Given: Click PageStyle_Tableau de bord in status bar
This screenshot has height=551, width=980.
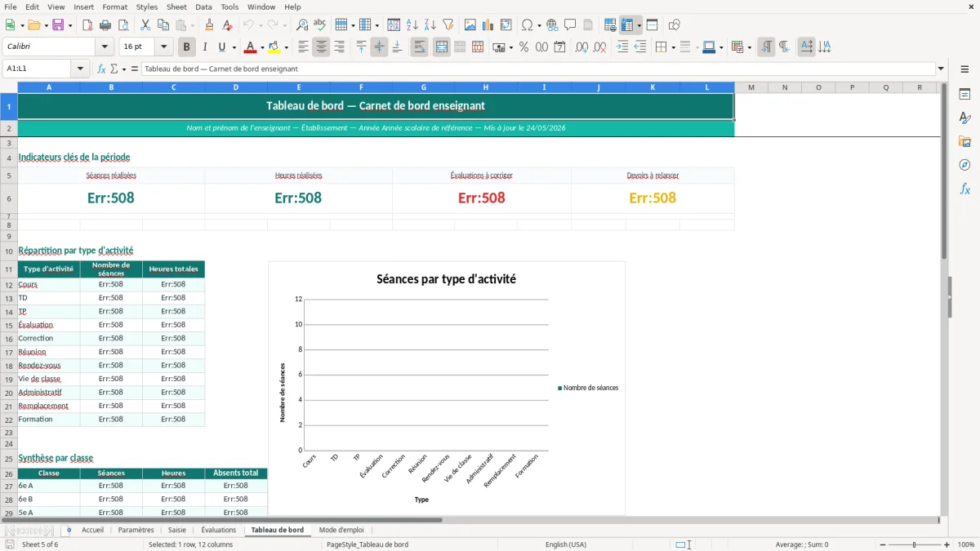Looking at the screenshot, I should tap(367, 544).
